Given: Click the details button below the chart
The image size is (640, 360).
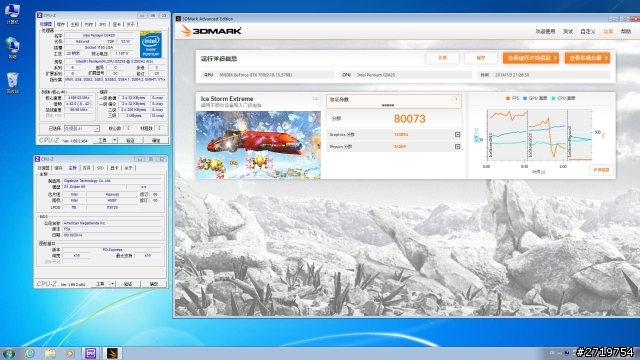Looking at the screenshot, I should coord(601,170).
